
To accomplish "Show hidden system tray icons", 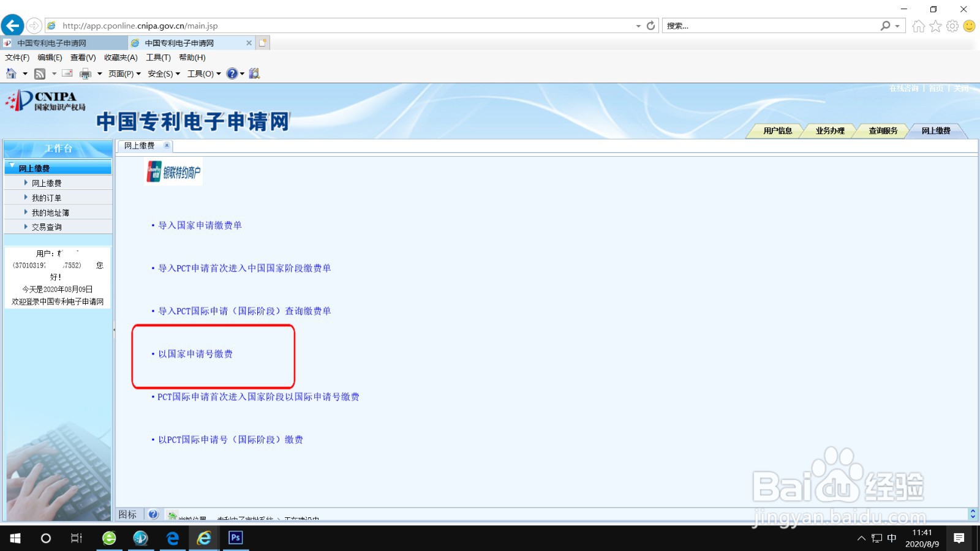I will (861, 538).
